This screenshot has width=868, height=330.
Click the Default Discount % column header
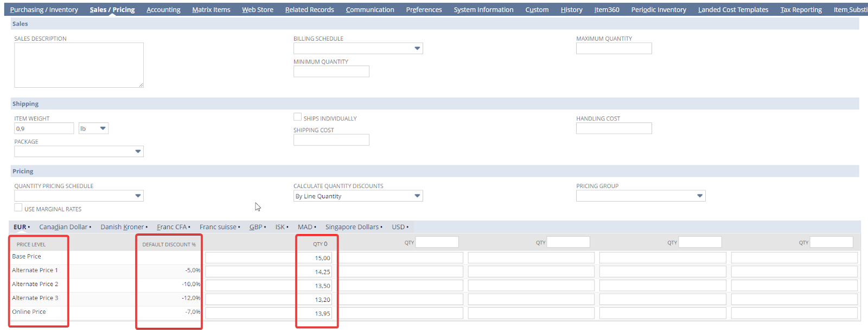click(x=169, y=244)
